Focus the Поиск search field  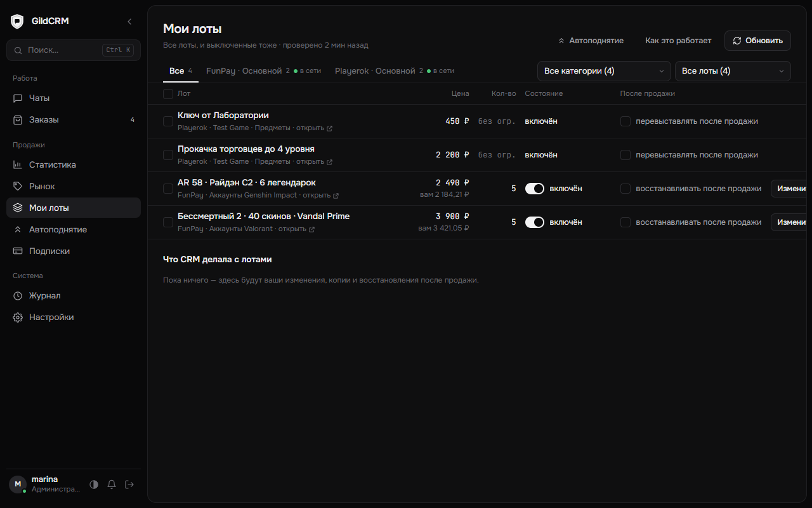[74, 50]
